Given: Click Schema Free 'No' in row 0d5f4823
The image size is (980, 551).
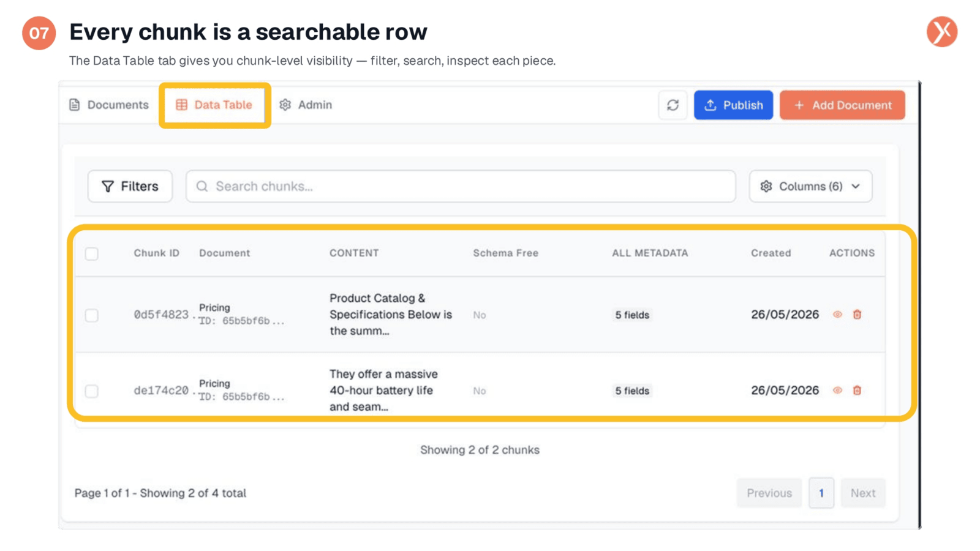Looking at the screenshot, I should [x=479, y=315].
